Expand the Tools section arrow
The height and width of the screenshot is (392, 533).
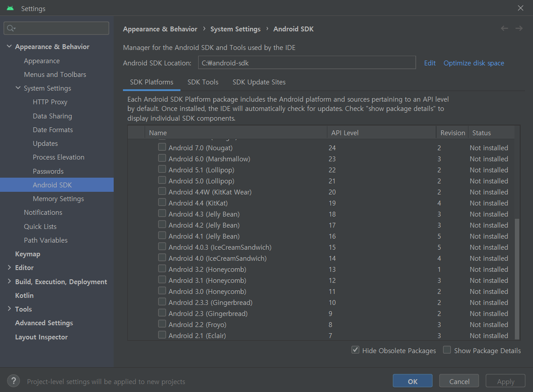click(9, 309)
